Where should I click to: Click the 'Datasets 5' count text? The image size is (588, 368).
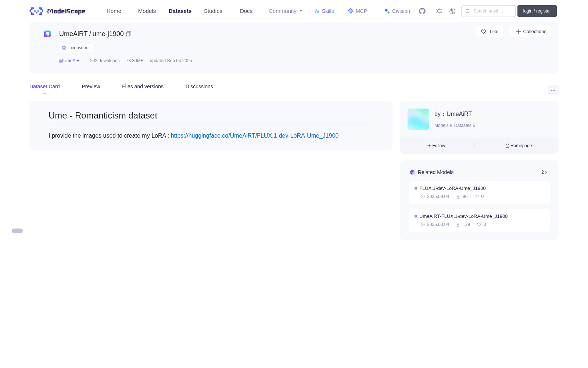pyautogui.click(x=465, y=125)
